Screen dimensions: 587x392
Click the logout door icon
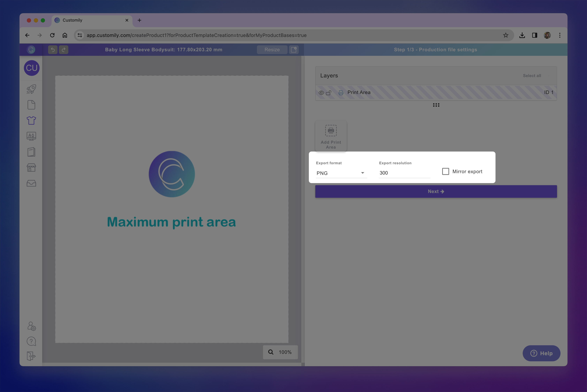pos(31,356)
